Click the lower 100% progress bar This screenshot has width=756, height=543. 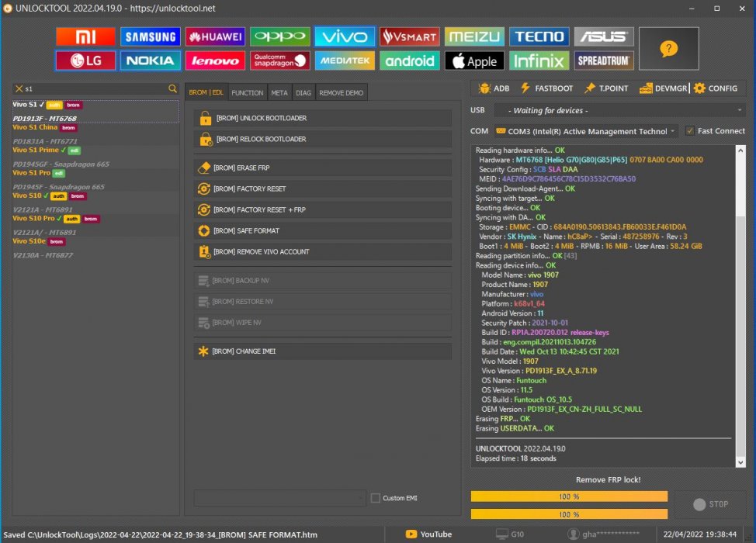point(569,514)
